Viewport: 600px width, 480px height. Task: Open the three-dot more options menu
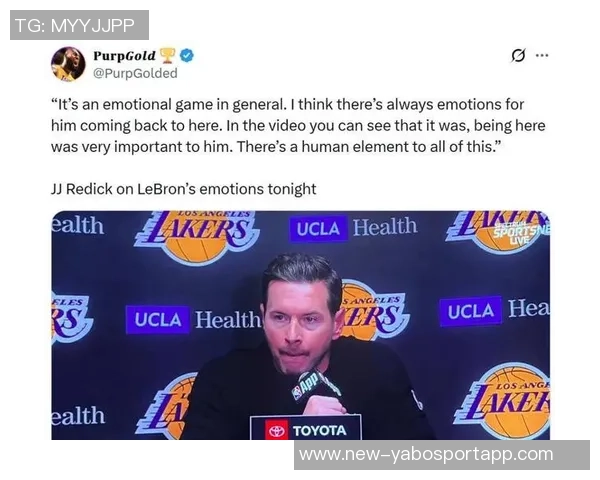[x=542, y=56]
